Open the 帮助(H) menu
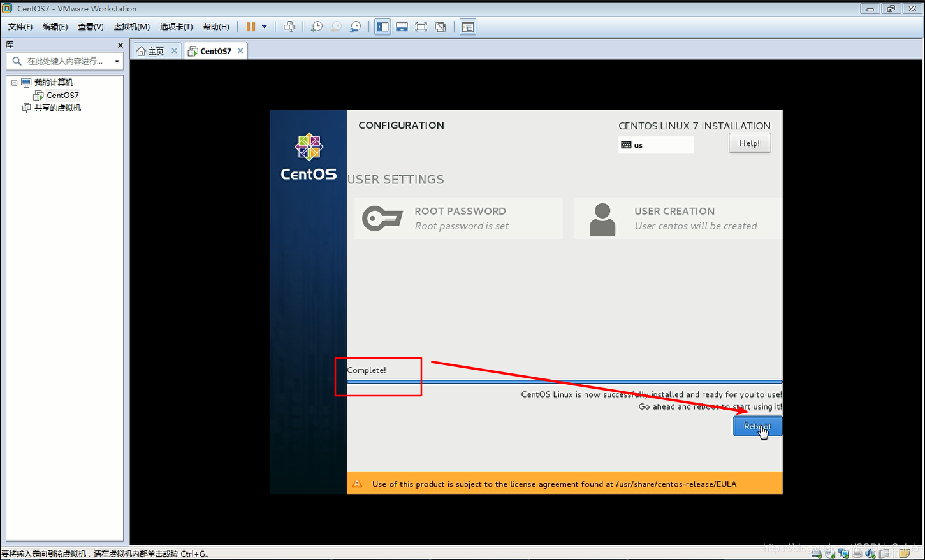The image size is (925, 560). click(x=216, y=27)
